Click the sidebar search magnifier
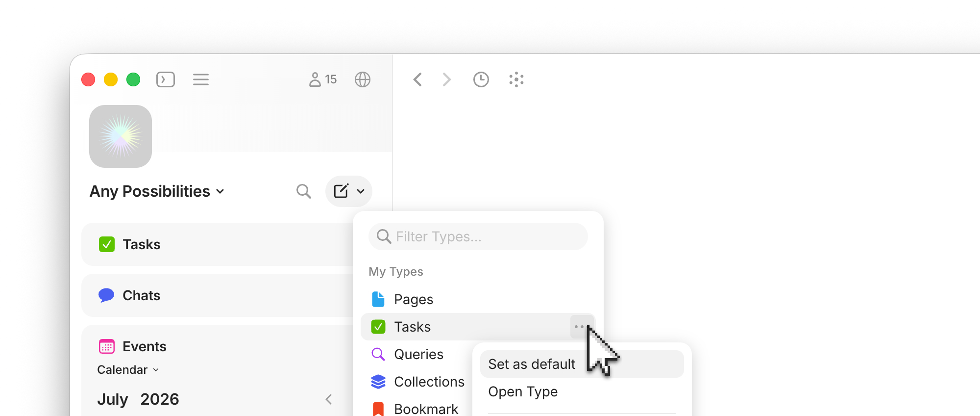The width and height of the screenshot is (980, 416). pyautogui.click(x=304, y=191)
